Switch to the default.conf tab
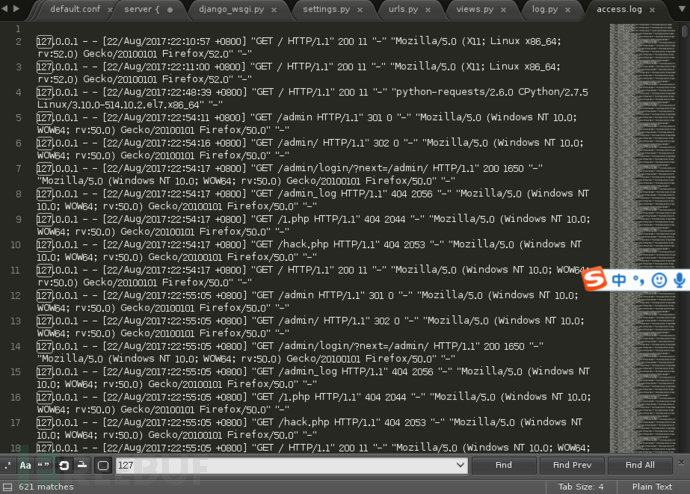 tap(75, 9)
